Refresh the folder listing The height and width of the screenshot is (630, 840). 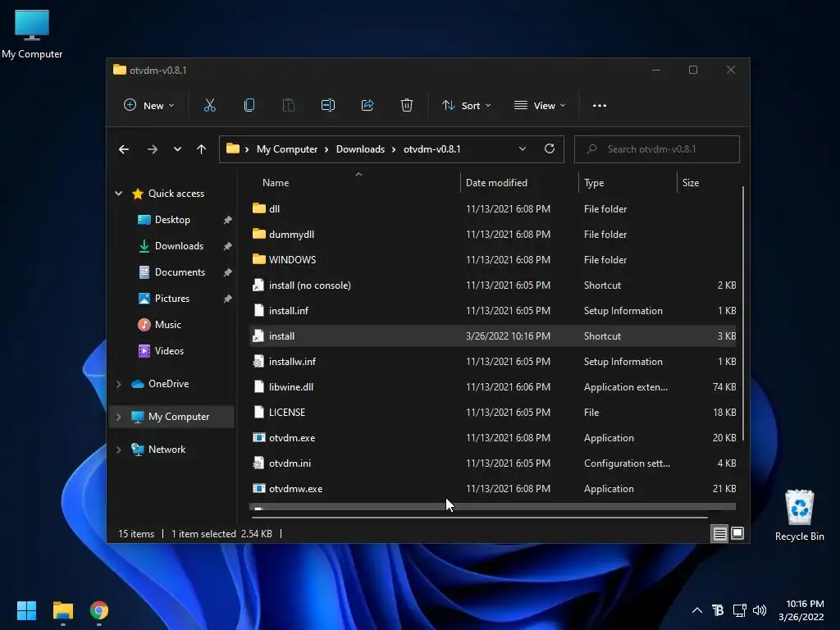click(549, 148)
